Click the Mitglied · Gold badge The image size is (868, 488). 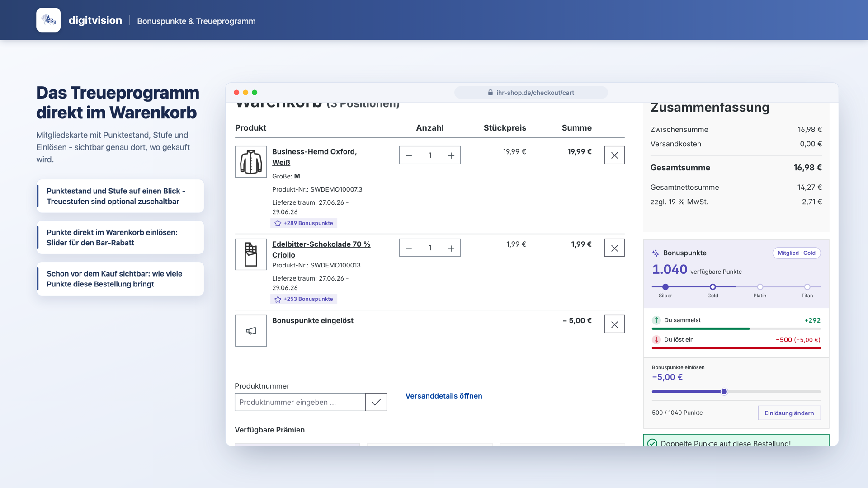click(796, 253)
